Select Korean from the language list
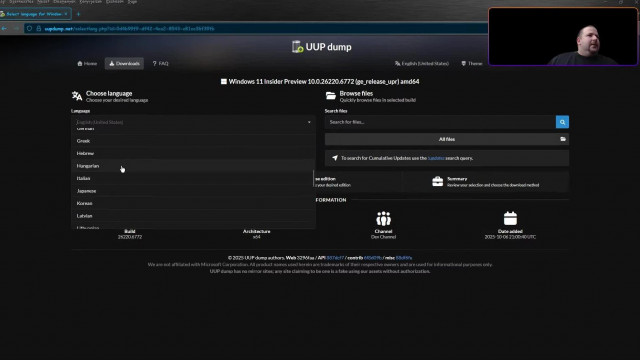This screenshot has width=640, height=360. (193, 203)
